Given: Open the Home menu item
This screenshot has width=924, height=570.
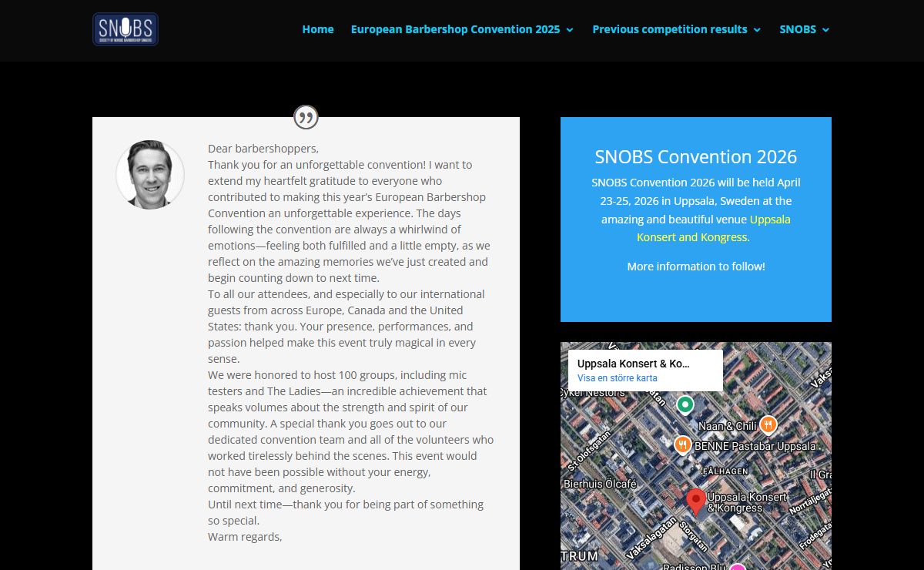Looking at the screenshot, I should (x=318, y=29).
